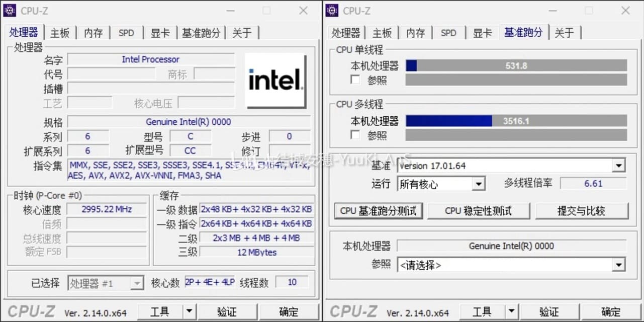Click the CPU-Z logo in right status bar
Image resolution: width=644 pixels, height=322 pixels.
353,311
